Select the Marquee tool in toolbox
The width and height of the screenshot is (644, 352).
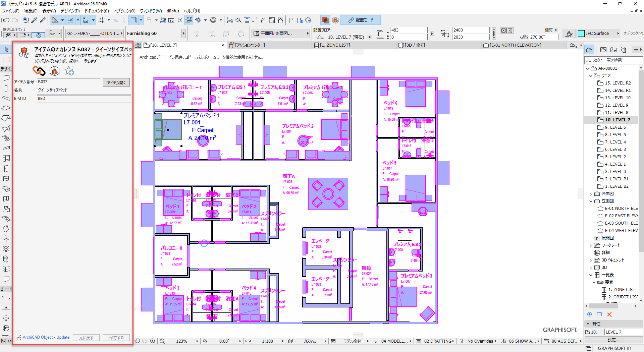[6, 60]
